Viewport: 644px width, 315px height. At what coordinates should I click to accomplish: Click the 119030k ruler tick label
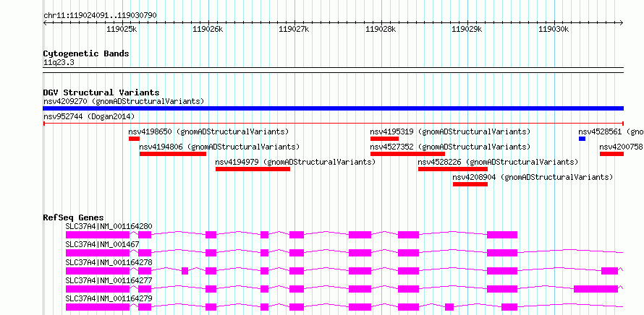click(x=554, y=29)
